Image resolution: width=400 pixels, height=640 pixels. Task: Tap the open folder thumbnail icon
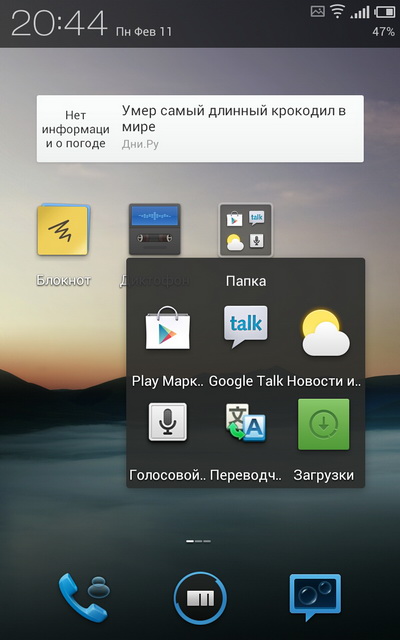click(x=245, y=230)
